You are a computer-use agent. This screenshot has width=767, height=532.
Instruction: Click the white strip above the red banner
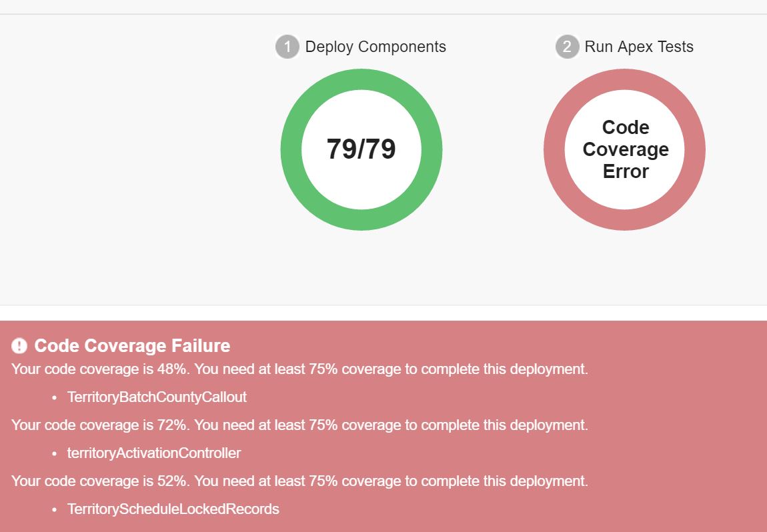pyautogui.click(x=383, y=313)
